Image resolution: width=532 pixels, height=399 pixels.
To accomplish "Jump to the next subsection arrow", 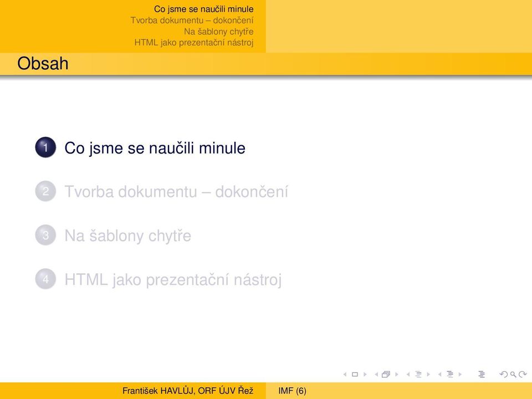I will tap(428, 374).
